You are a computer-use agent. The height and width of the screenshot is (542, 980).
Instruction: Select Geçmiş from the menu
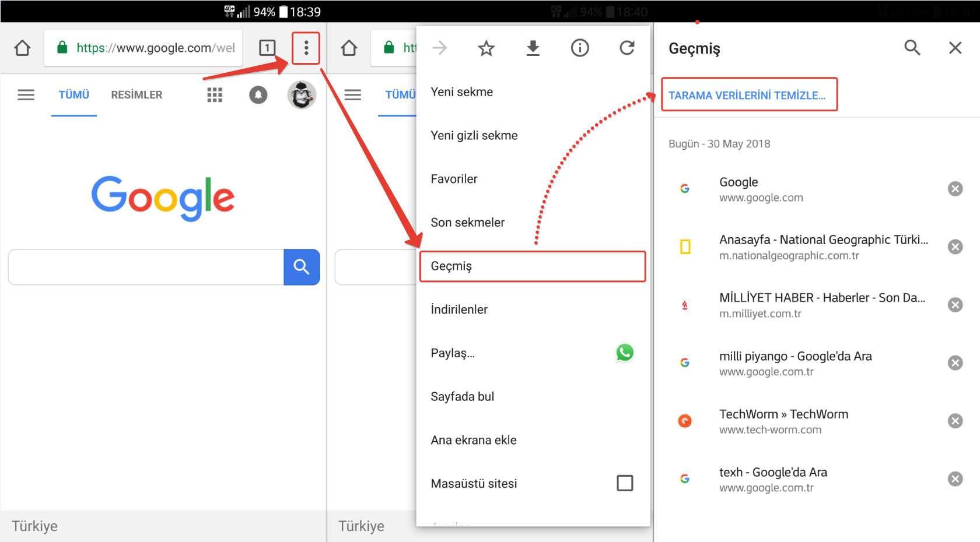coord(532,266)
